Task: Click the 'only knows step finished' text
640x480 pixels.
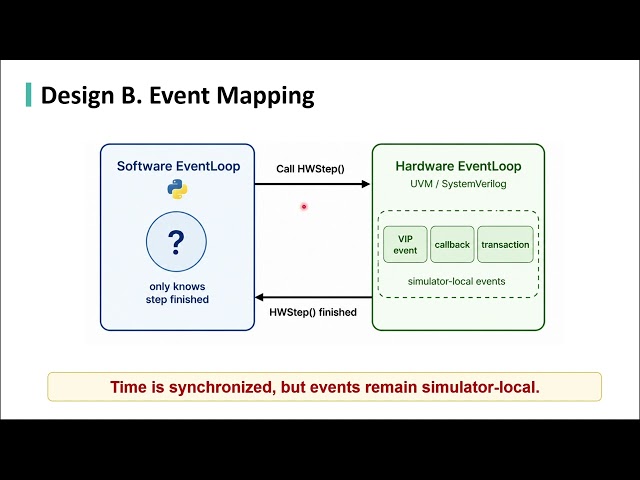Action: pyautogui.click(x=177, y=293)
